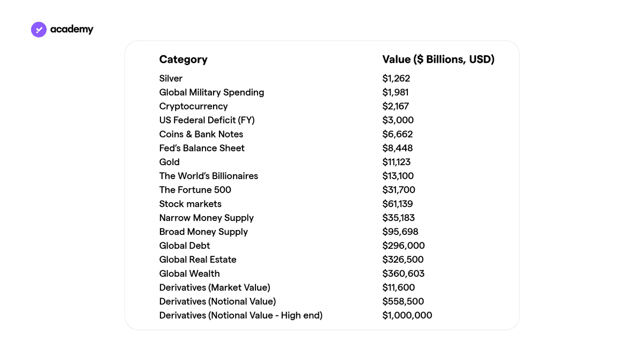Click the Global Wealth value $360,603

(x=404, y=274)
